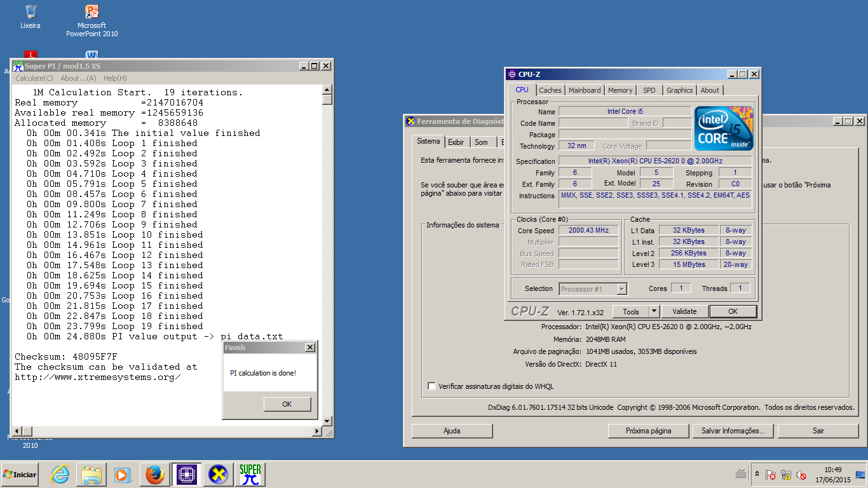Click the Iniciar start button

(20, 475)
